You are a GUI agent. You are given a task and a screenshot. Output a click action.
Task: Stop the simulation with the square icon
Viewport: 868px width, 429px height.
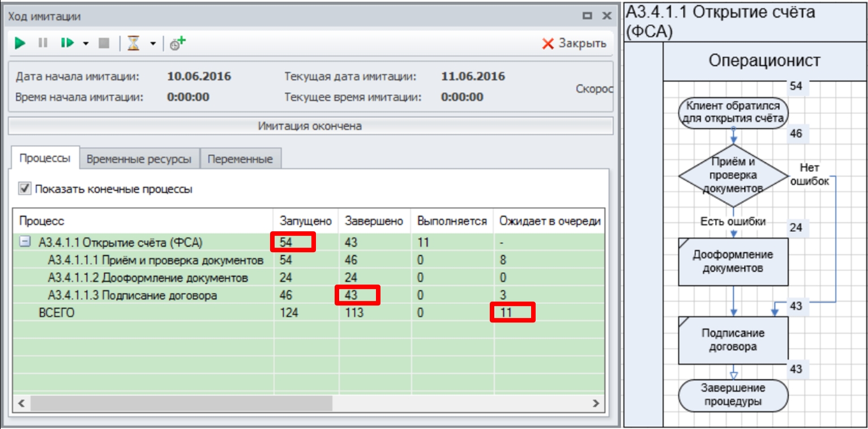(104, 43)
